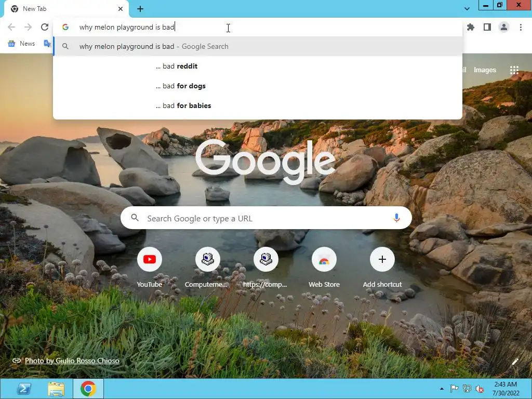The height and width of the screenshot is (399, 532).
Task: Open the Google apps grid
Action: click(514, 70)
